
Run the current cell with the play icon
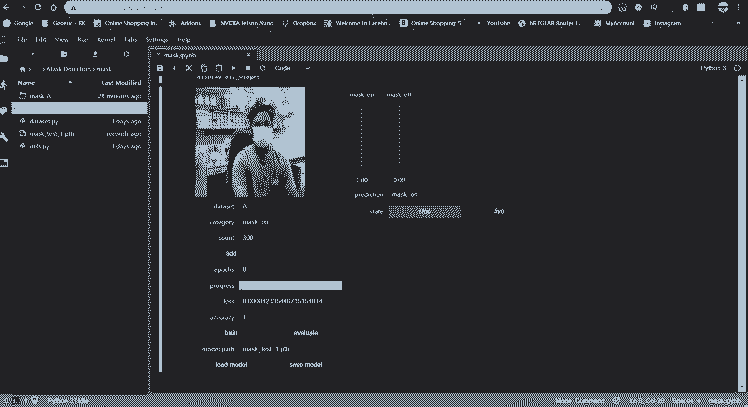click(x=234, y=68)
